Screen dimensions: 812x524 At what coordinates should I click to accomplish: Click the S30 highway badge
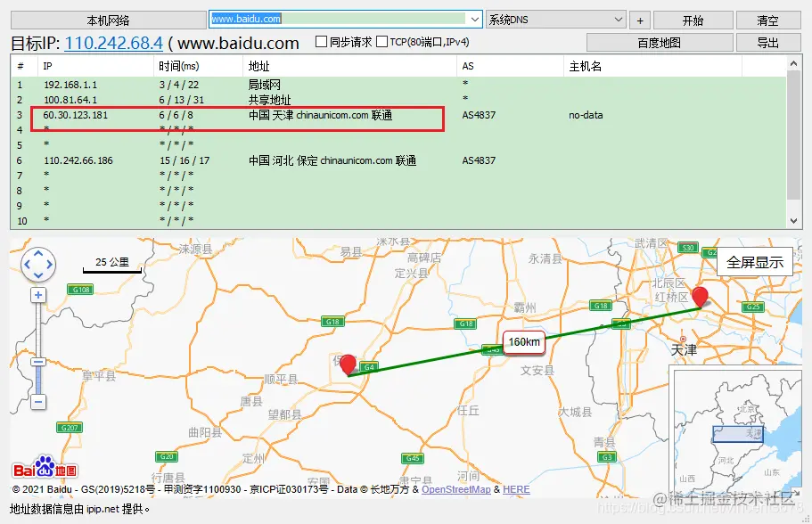(688, 248)
